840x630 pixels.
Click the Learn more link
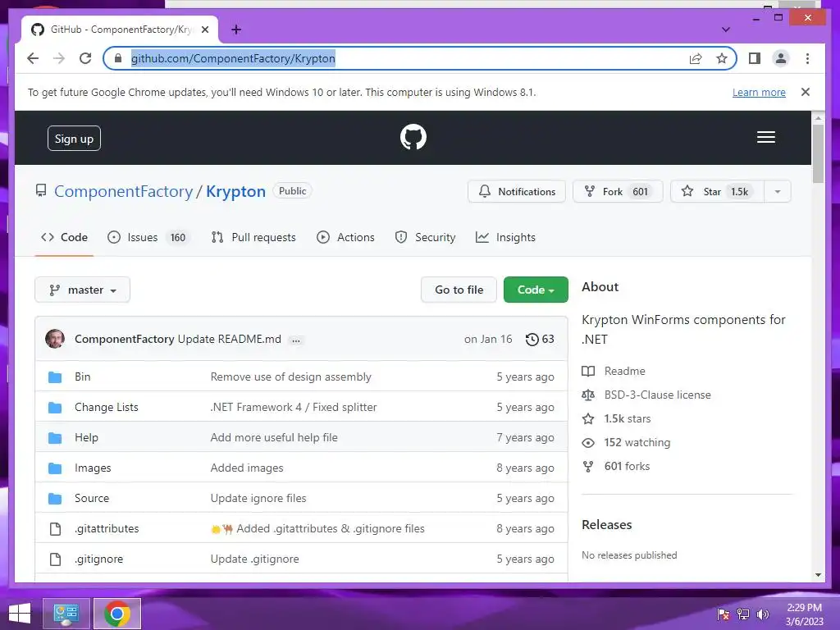pos(759,93)
